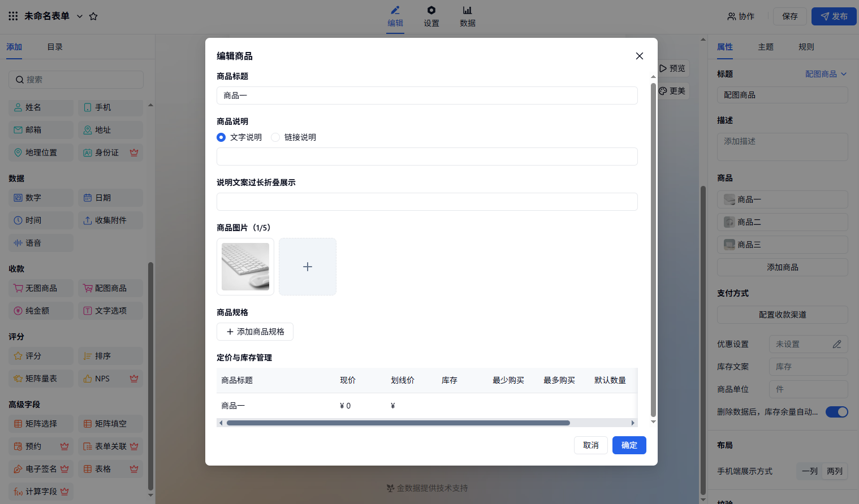Viewport: 859px width, 504px height.
Task: Open the 设置 settings icon tab
Action: pyautogui.click(x=431, y=16)
